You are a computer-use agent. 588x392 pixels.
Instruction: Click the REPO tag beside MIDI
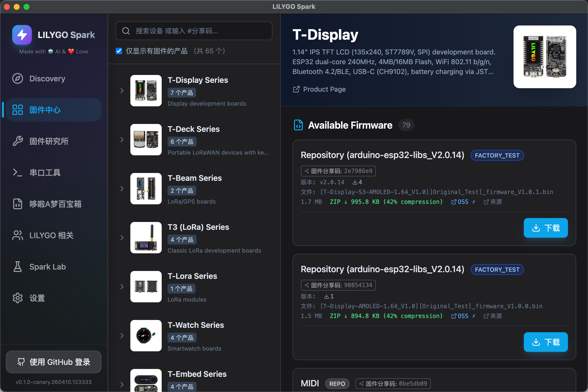337,384
